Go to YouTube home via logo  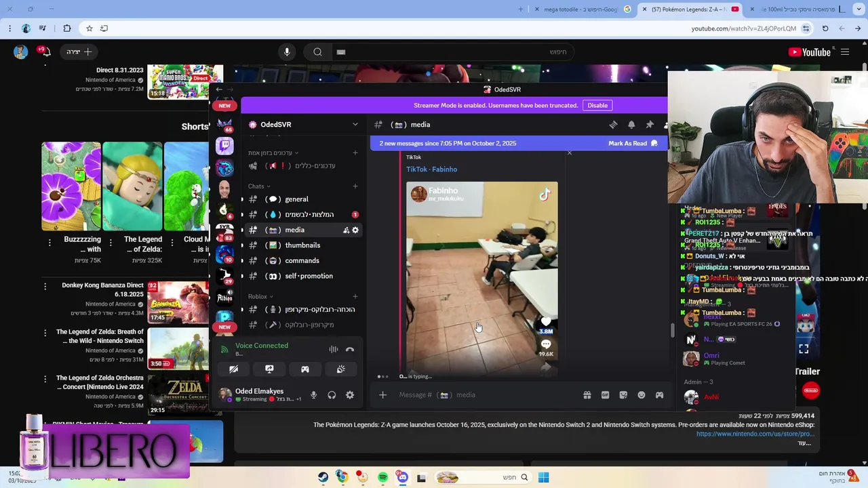point(810,52)
